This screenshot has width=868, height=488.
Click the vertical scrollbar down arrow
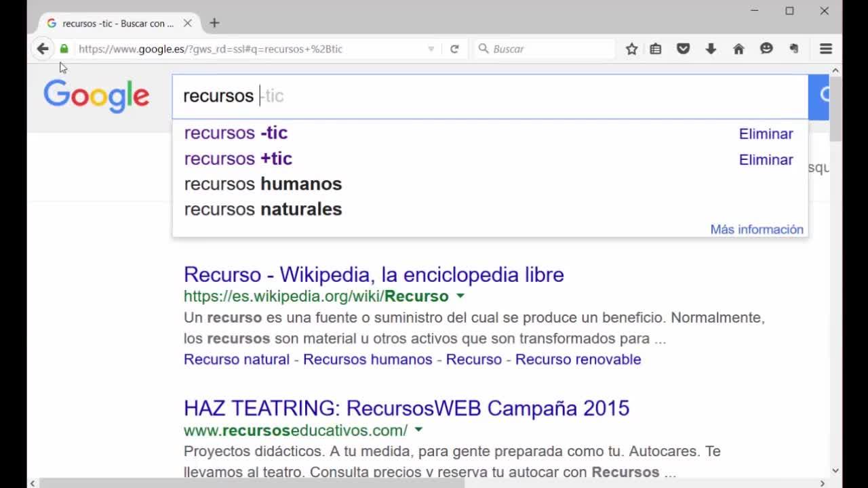click(835, 470)
